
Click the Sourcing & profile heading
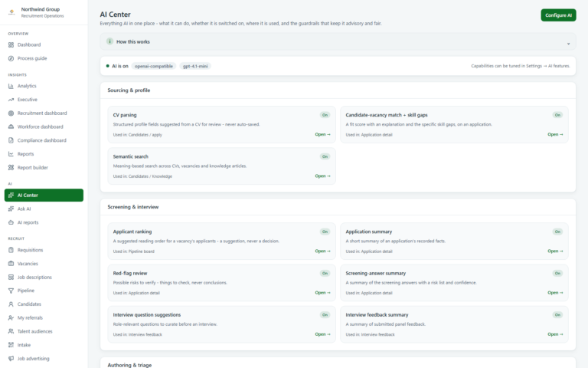click(x=129, y=90)
